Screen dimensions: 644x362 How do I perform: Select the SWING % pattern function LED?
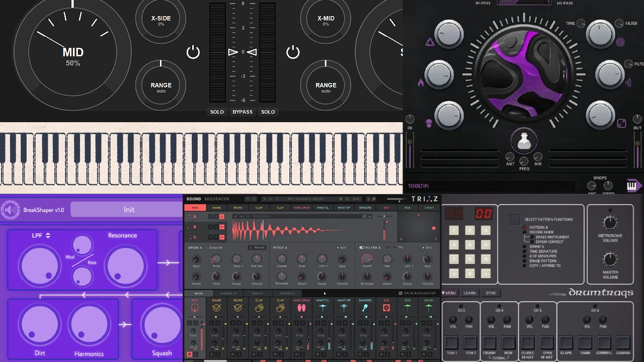[x=524, y=246]
